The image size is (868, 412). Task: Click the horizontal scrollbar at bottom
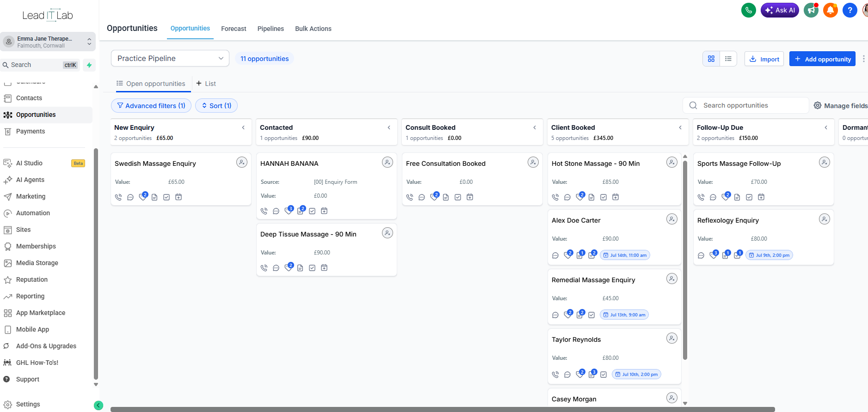point(443,409)
